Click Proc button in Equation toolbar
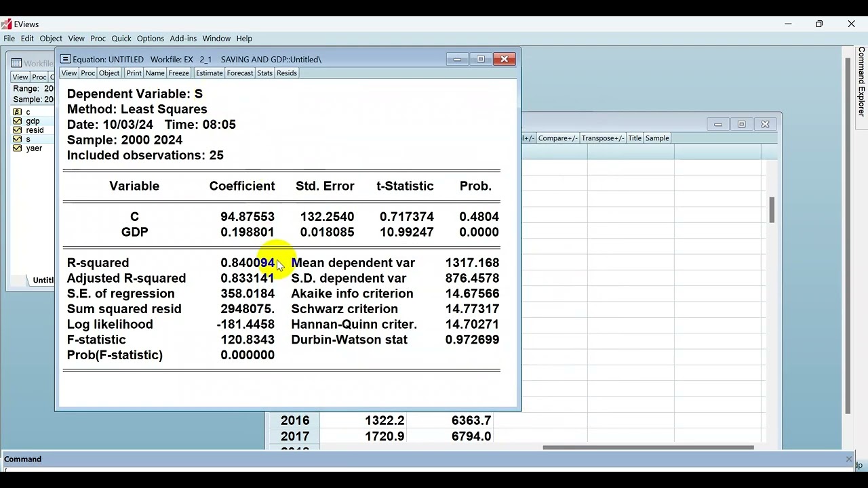This screenshot has height=488, width=868. click(x=88, y=73)
